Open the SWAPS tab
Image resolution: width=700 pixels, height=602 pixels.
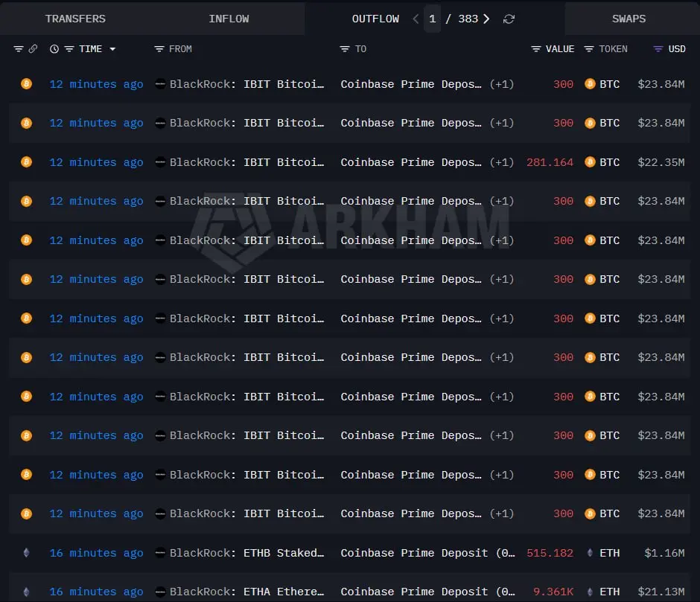coord(629,19)
